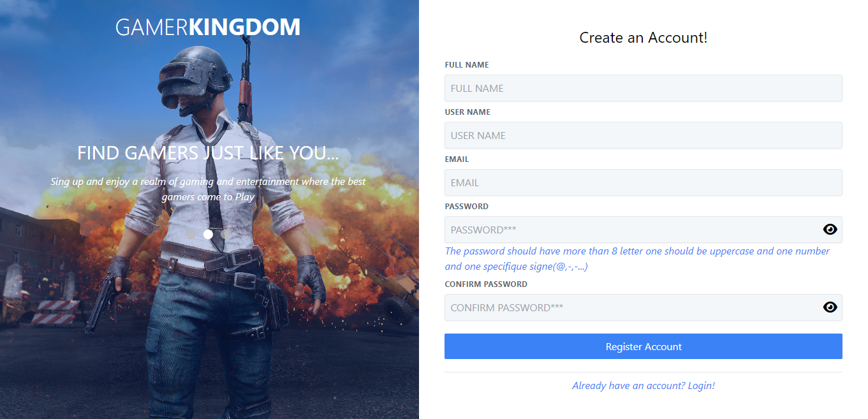Show password using Password field eye icon
Viewport: 868px width, 419px height.
pyautogui.click(x=830, y=230)
